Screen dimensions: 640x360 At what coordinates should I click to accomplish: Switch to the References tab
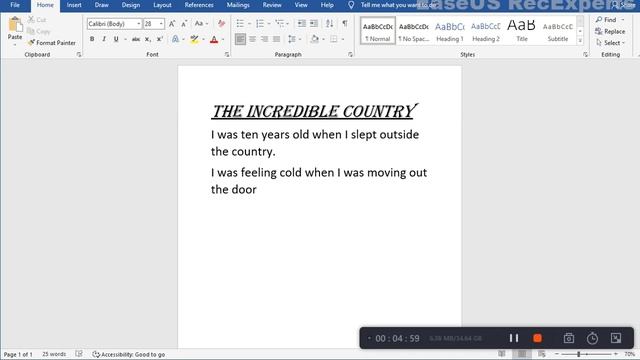(199, 5)
